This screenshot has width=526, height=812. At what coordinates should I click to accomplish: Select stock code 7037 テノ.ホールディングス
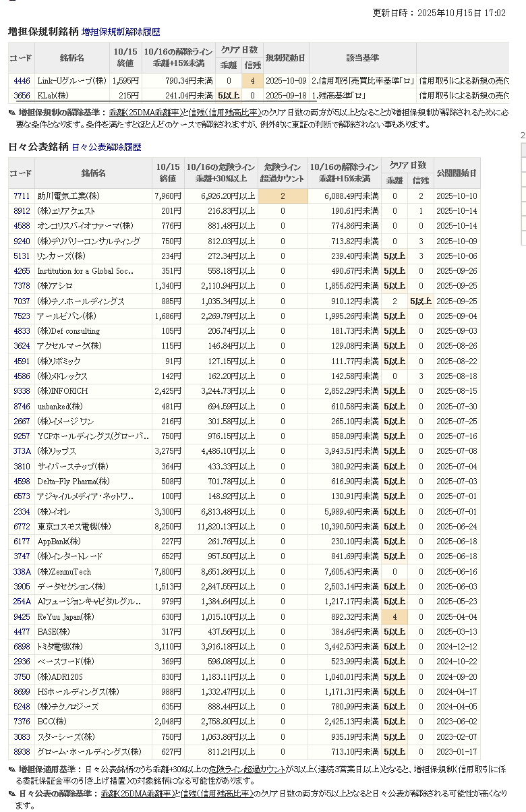[22, 301]
